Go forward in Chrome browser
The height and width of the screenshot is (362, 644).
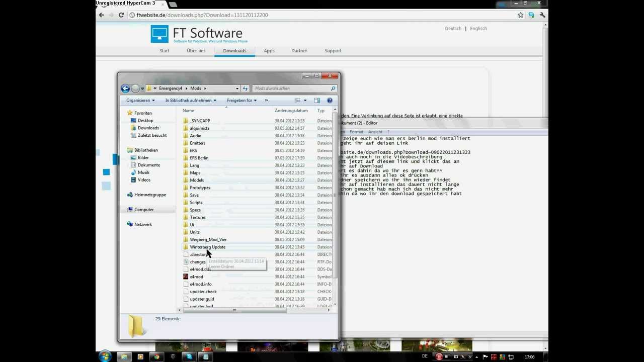click(111, 15)
